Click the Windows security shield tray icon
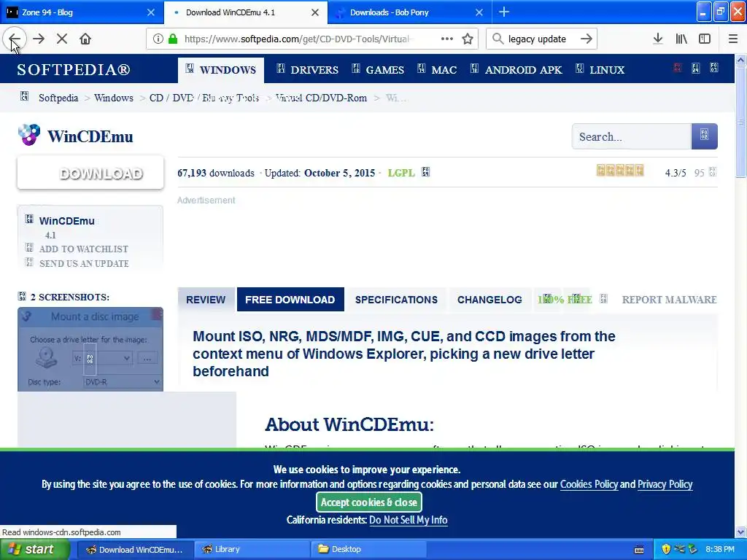The height and width of the screenshot is (560, 747). 666,549
